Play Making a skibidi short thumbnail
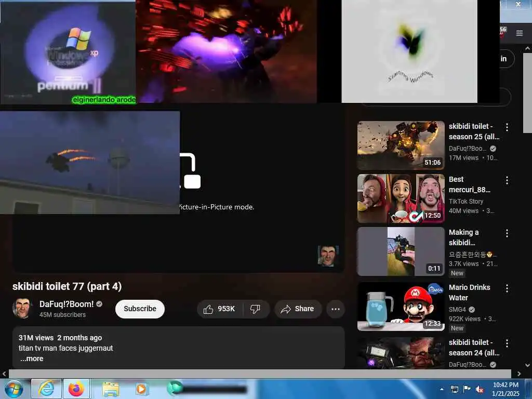This screenshot has width=532, height=399. tap(401, 251)
